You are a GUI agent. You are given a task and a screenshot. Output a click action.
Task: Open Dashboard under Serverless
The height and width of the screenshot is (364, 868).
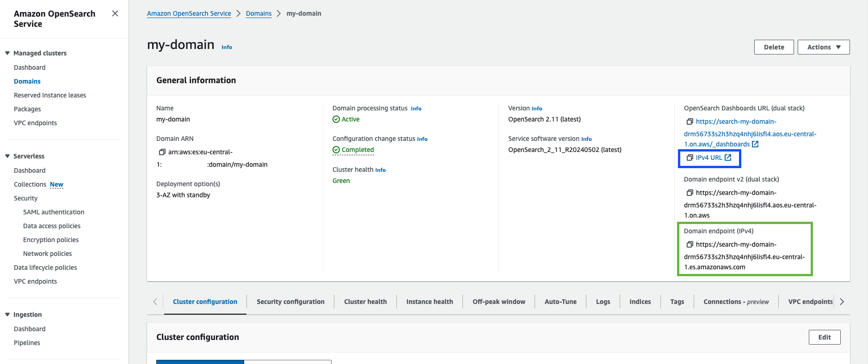pos(30,170)
